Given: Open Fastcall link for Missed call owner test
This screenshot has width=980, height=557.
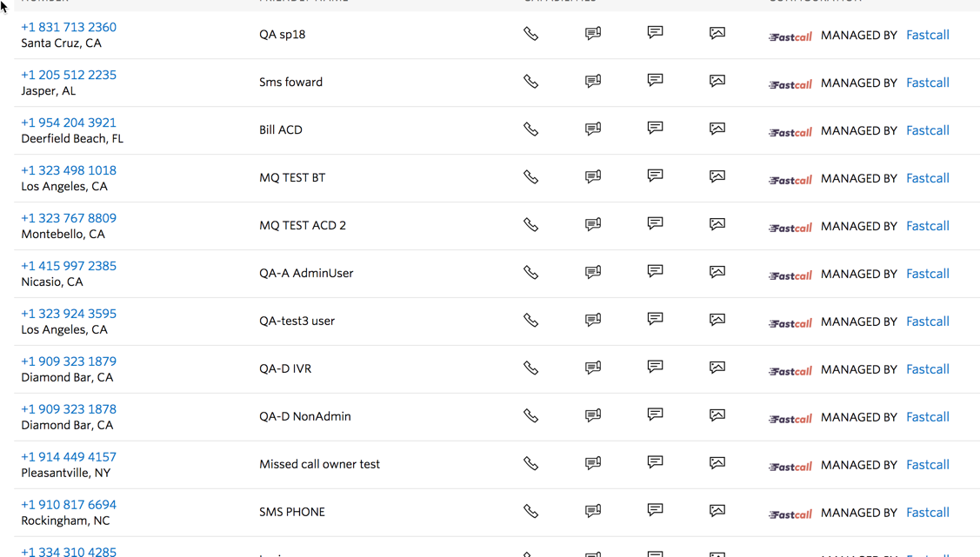Looking at the screenshot, I should (x=928, y=465).
